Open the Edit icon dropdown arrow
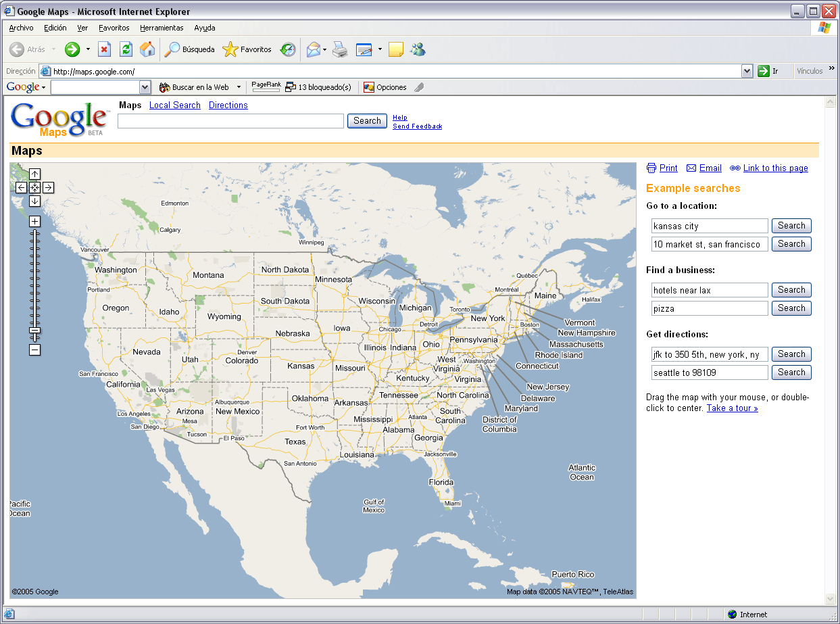The height and width of the screenshot is (624, 840). (x=380, y=49)
